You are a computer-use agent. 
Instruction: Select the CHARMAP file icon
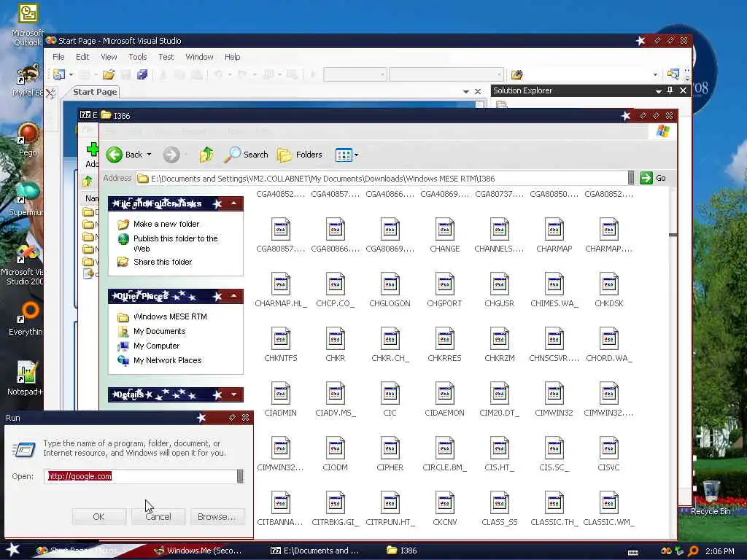tap(554, 229)
